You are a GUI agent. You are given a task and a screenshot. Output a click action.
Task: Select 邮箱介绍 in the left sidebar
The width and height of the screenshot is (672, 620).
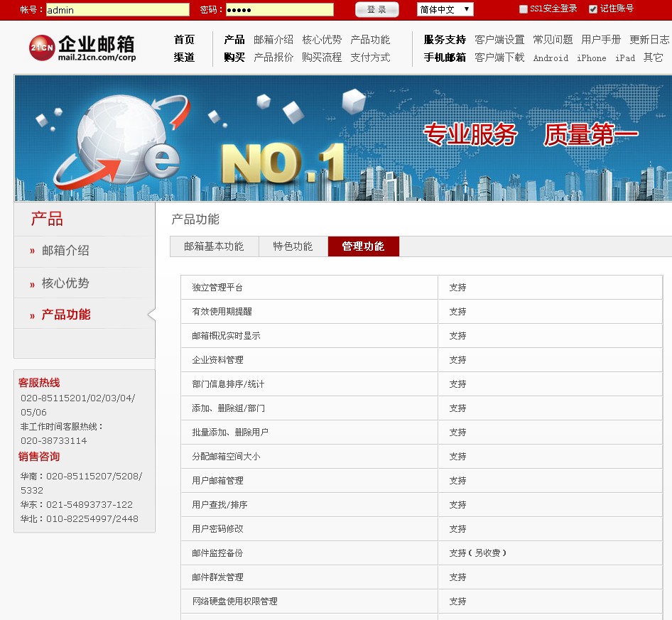click(65, 251)
